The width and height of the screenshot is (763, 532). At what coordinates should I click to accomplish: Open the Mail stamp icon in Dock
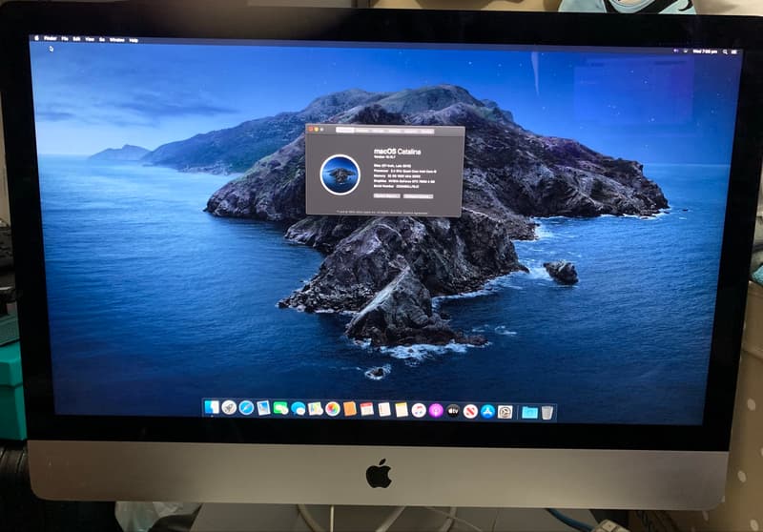(263, 407)
